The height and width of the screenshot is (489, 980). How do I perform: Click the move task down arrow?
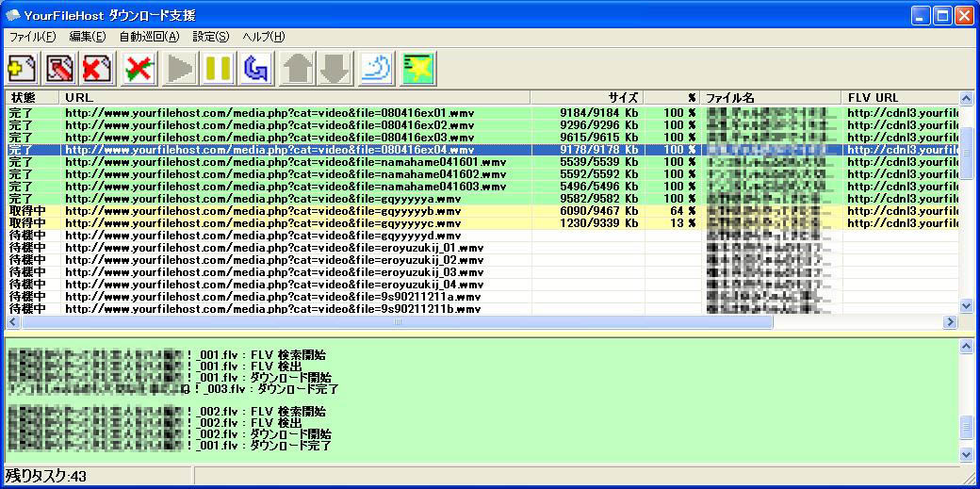coord(334,67)
